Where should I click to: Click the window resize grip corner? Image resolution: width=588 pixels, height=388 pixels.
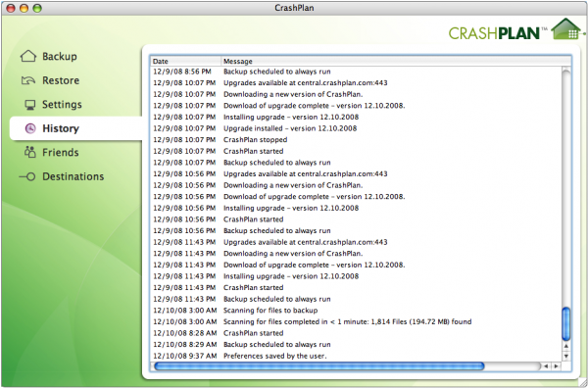582,382
